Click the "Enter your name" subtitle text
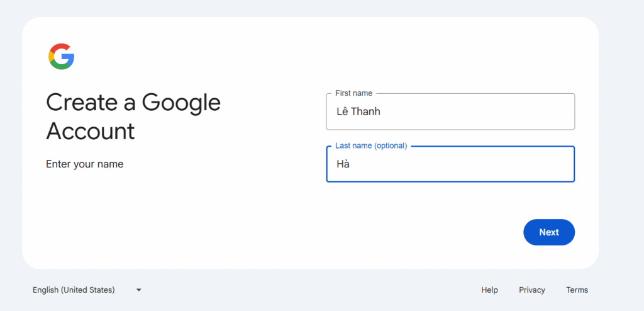This screenshot has height=311, width=644. click(x=84, y=164)
